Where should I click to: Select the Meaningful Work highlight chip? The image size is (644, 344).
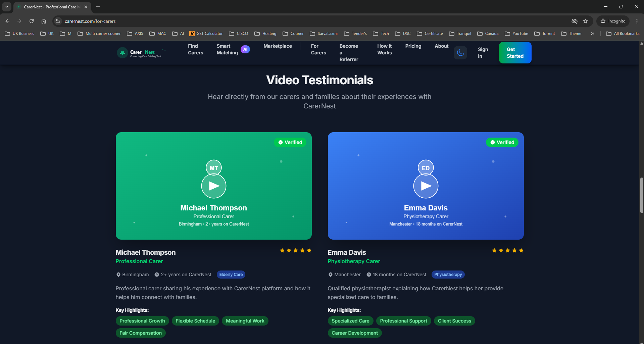pos(245,321)
